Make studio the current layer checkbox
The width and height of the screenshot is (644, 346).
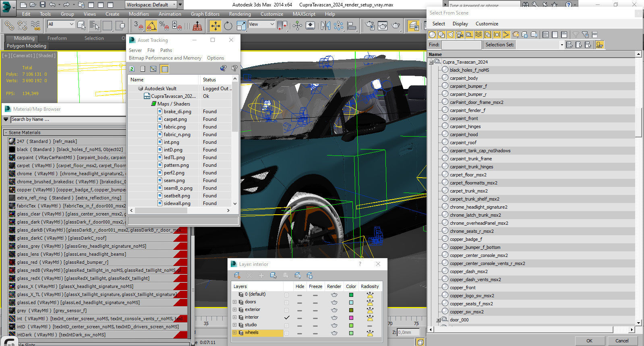(x=287, y=325)
